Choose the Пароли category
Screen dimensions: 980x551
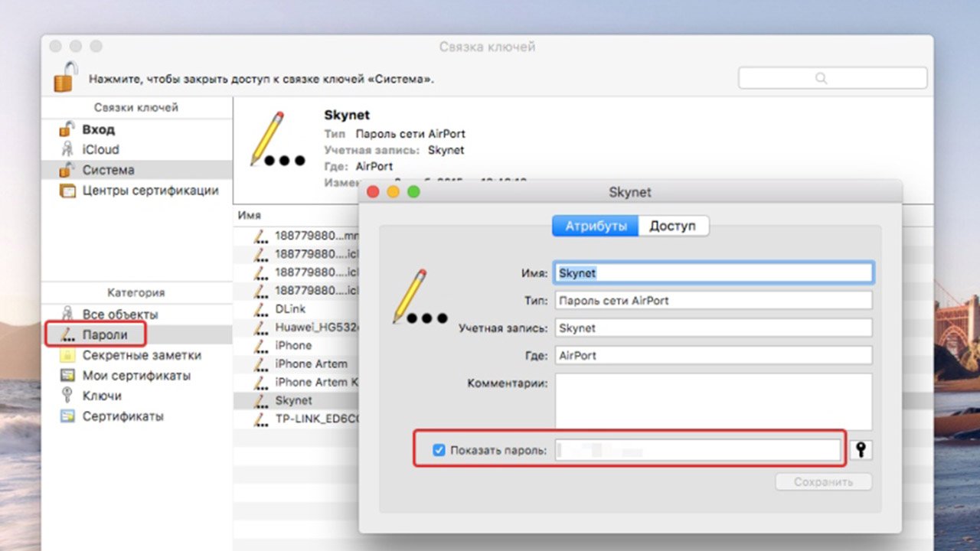pyautogui.click(x=104, y=335)
